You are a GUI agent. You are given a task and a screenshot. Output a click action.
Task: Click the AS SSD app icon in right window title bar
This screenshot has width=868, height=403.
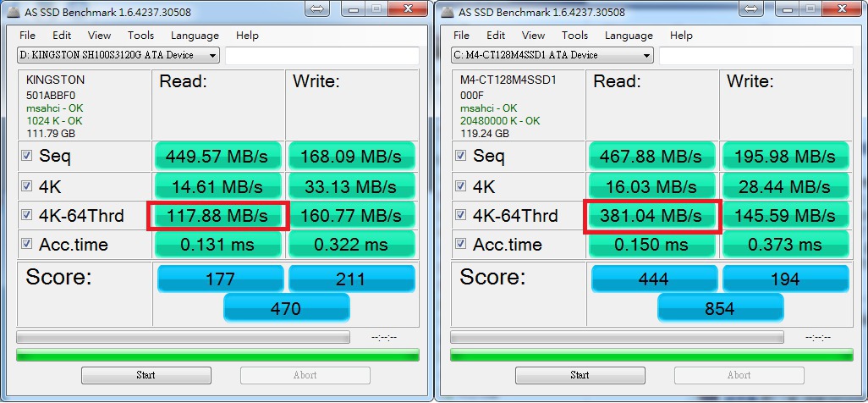pyautogui.click(x=447, y=12)
